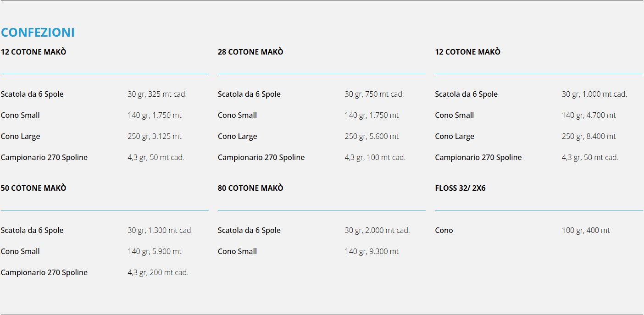Select the "250 gr, 5.600 mt" value

tap(372, 136)
